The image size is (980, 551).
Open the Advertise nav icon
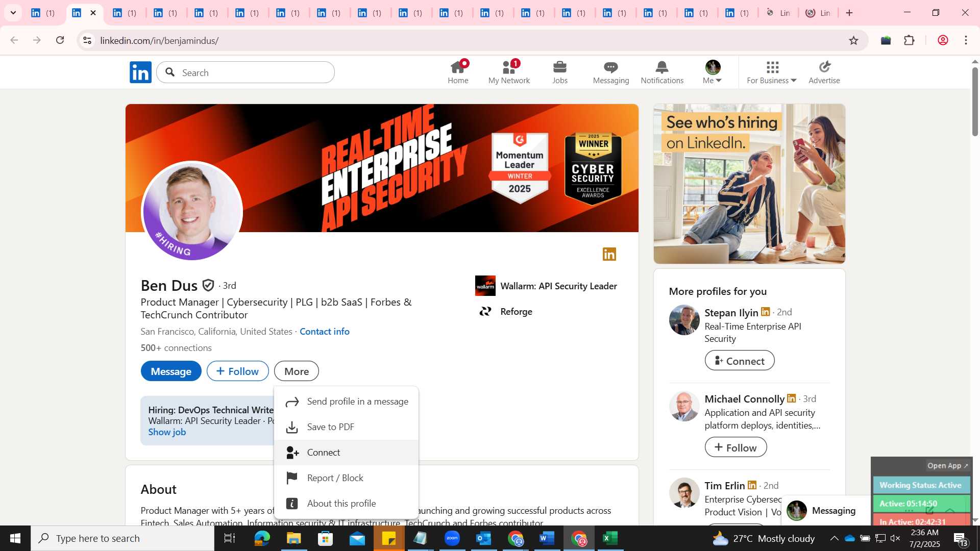click(x=824, y=72)
